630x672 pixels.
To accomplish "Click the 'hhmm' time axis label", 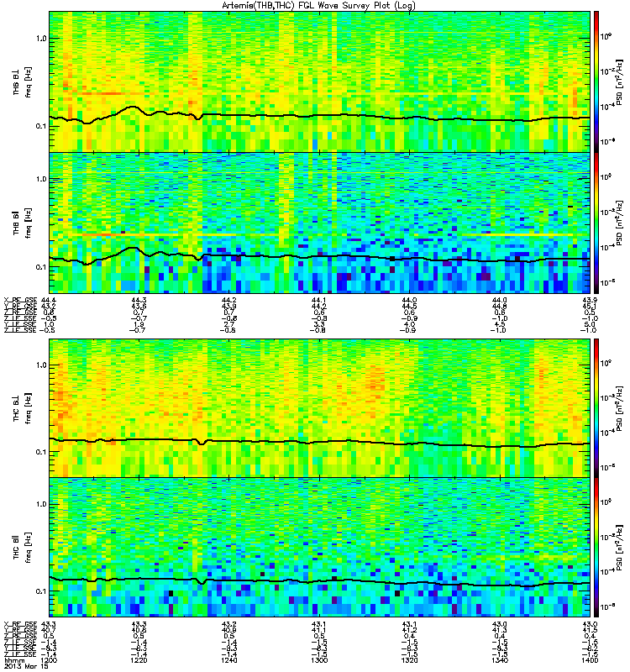I will 13,660.
